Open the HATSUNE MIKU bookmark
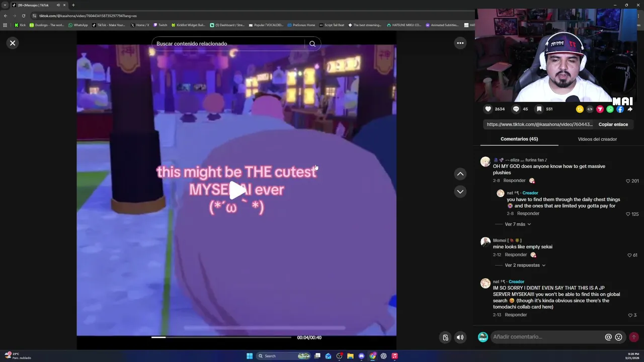The image size is (644, 362). click(x=404, y=25)
